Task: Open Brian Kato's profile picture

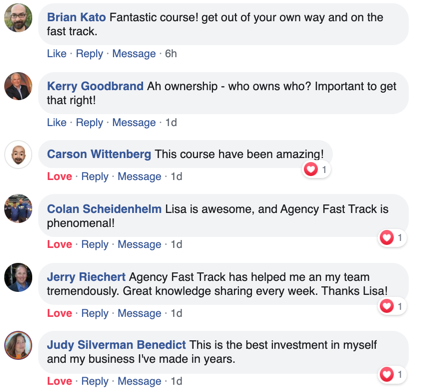Action: pyautogui.click(x=18, y=18)
